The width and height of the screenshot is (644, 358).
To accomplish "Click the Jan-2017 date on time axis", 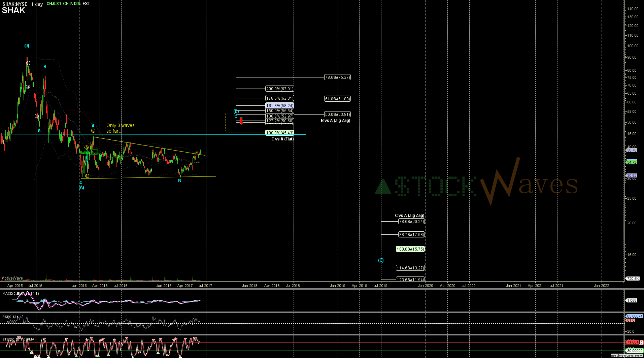I will point(164,286).
